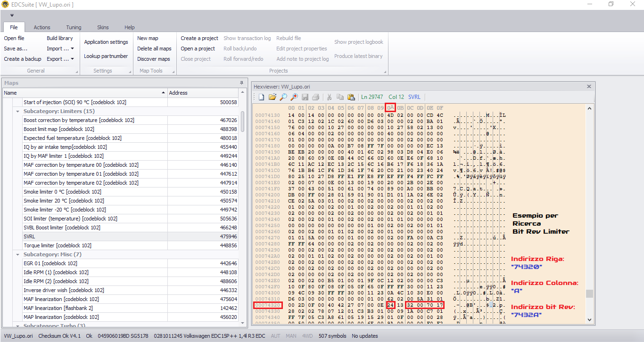Image resolution: width=644 pixels, height=342 pixels.
Task: Collapse Subcategory: Limiters group
Action: 17,111
